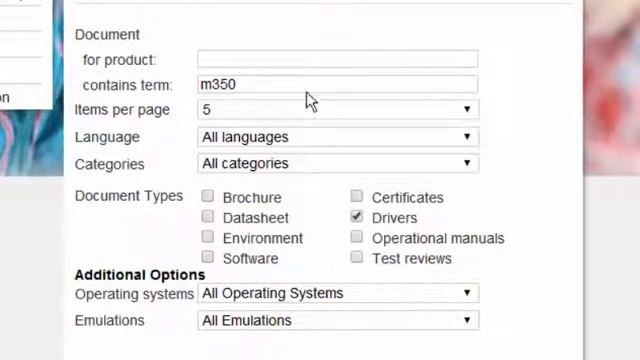Click the 'contains term:' label text
The width and height of the screenshot is (640, 360).
128,85
